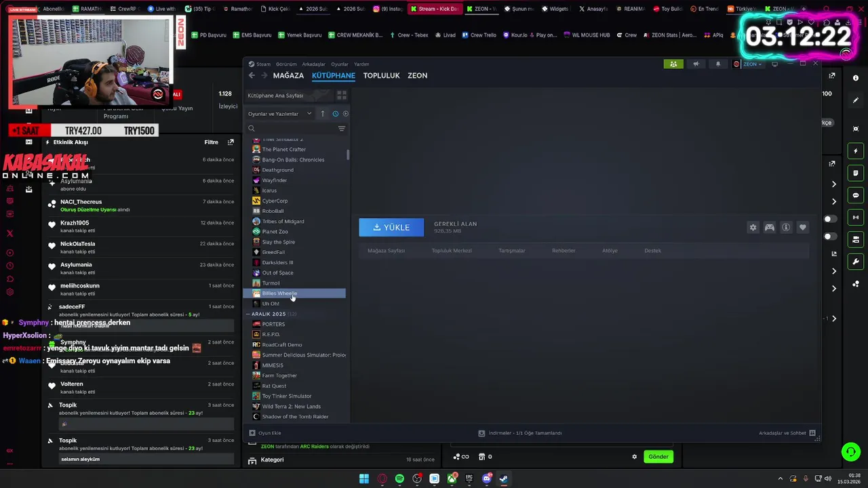Open Spotify from taskbar

pos(399,479)
